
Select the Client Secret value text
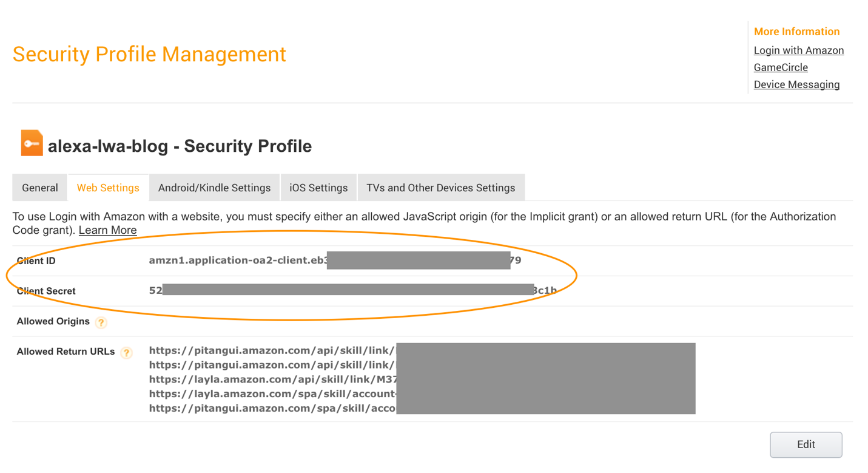(352, 290)
